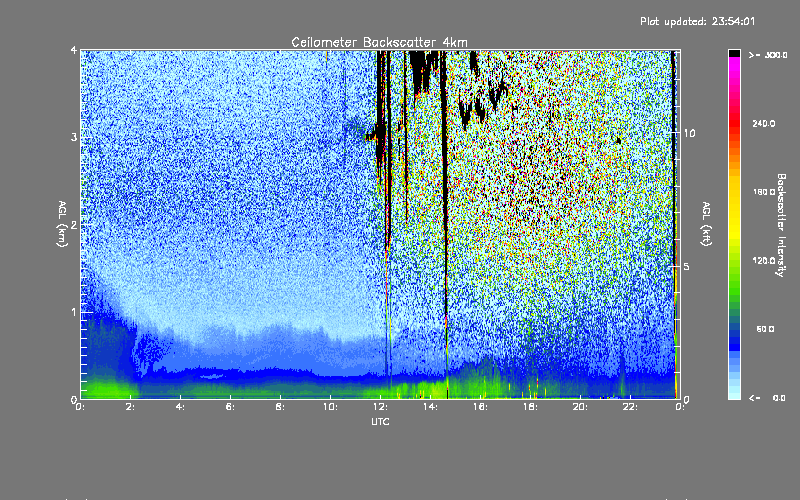Click the "180.0" colorbar value
Screen dimensions: 800x500
click(764, 192)
